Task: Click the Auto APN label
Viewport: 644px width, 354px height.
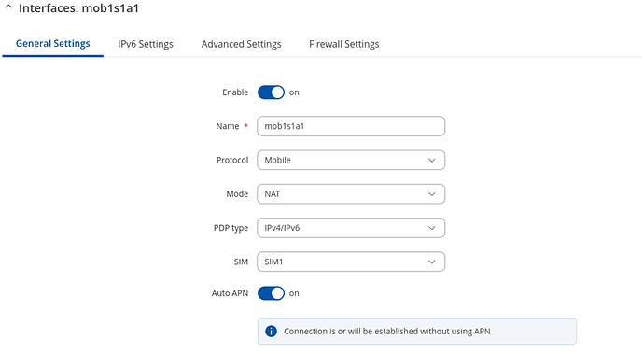Action: point(230,293)
